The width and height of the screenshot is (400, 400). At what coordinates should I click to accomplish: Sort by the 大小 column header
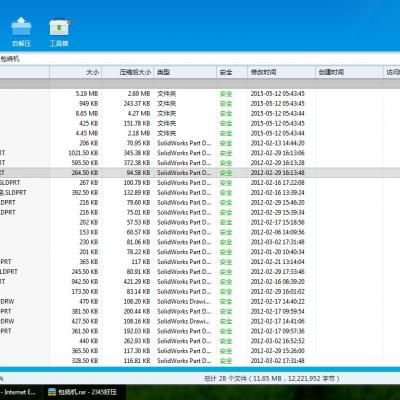pos(76,72)
